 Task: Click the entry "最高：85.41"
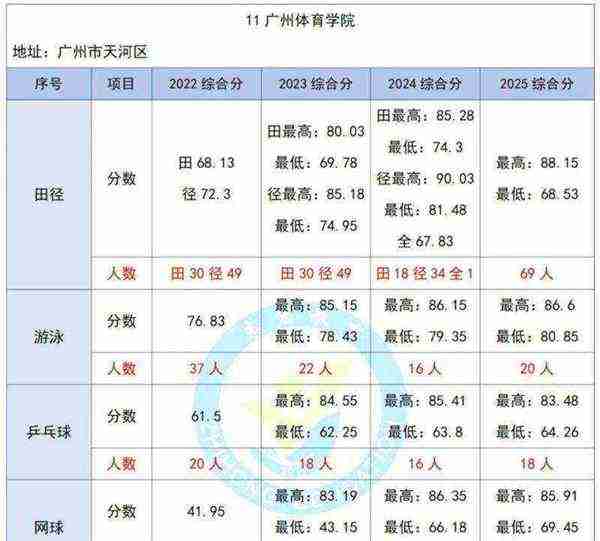click(425, 401)
